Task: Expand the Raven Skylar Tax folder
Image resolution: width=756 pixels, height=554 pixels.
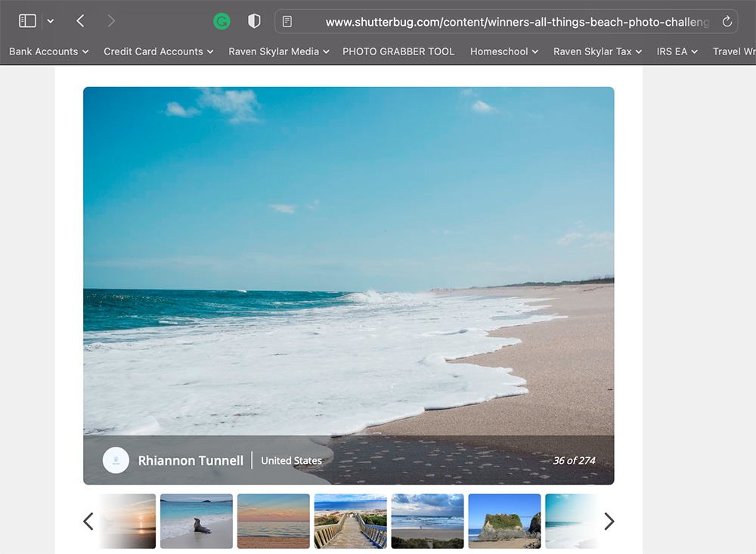Action: (597, 51)
